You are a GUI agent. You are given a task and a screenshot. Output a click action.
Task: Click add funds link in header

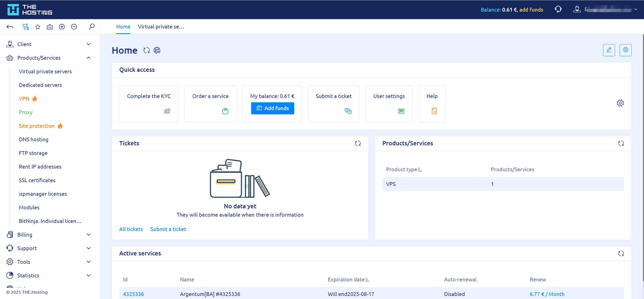531,10
